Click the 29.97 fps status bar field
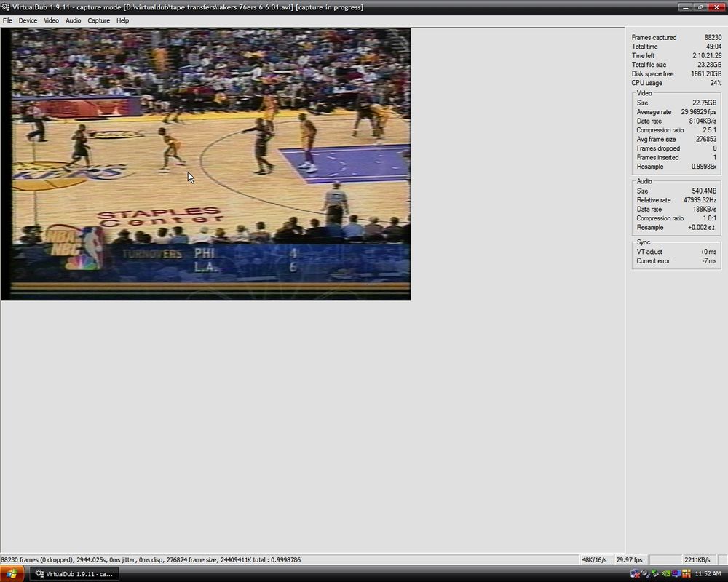 pyautogui.click(x=630, y=559)
